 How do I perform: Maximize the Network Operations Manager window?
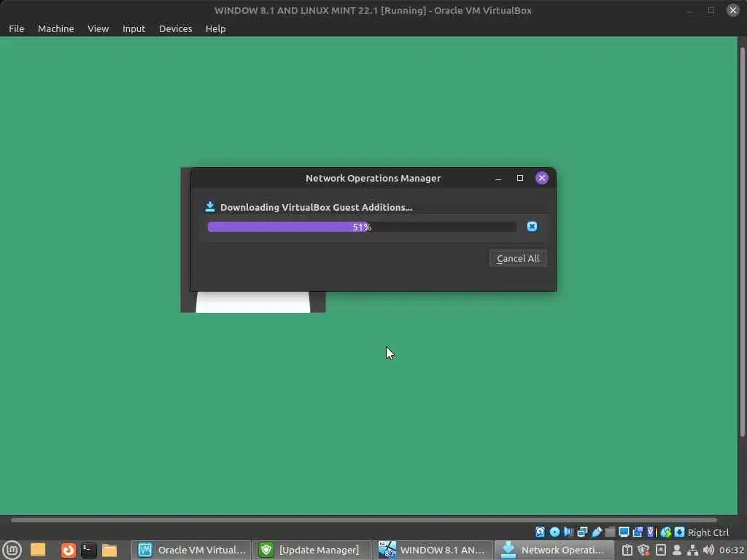(x=519, y=178)
